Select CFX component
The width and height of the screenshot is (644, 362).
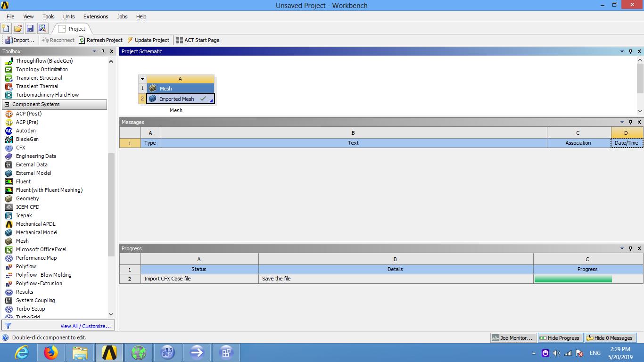coord(21,148)
